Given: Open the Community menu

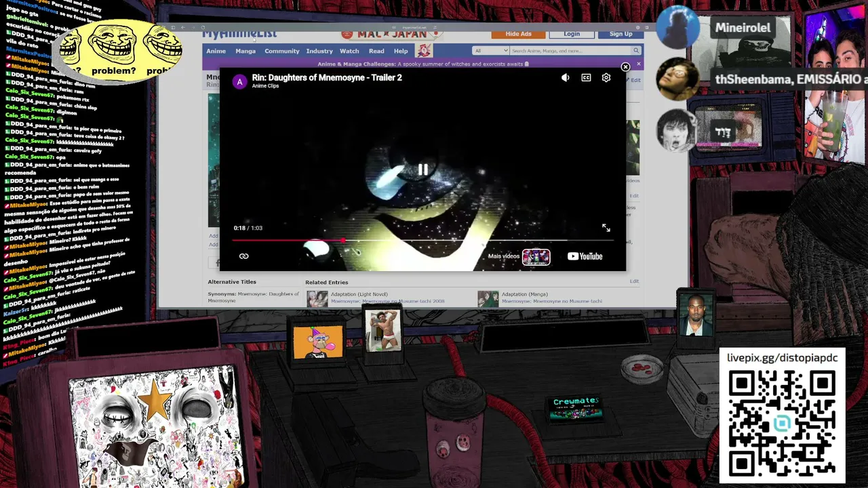Looking at the screenshot, I should click(x=282, y=51).
